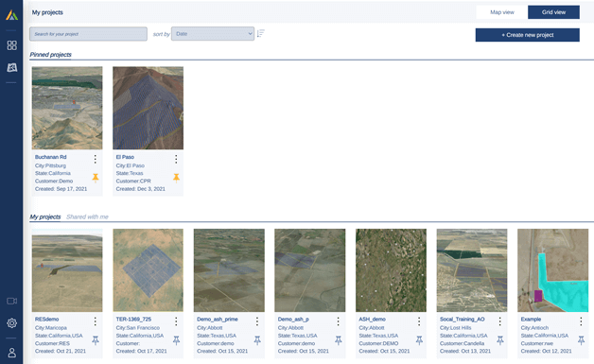This screenshot has height=364, width=594.
Task: Click 'Created: Sep 17, 2021' text
Action: click(x=61, y=189)
